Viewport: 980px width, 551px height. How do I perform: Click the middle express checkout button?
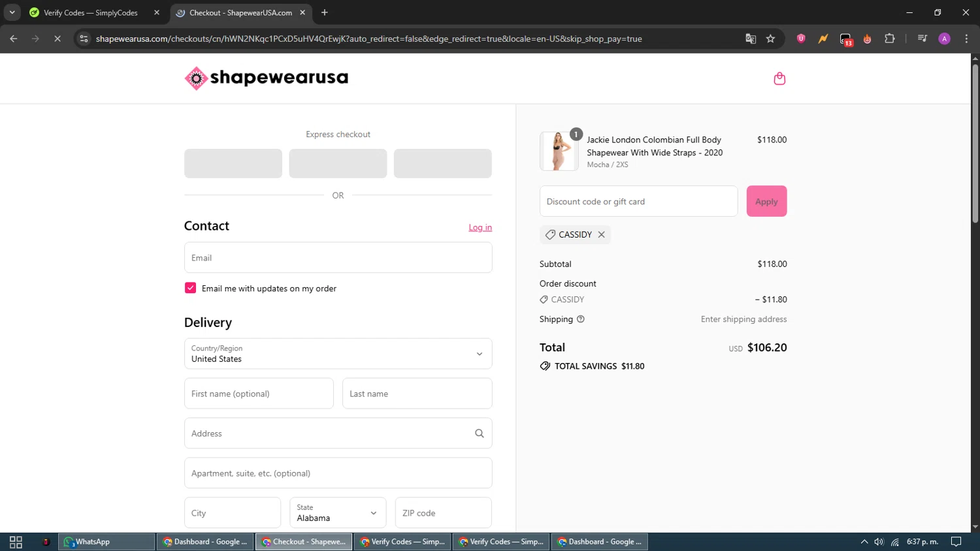338,163
